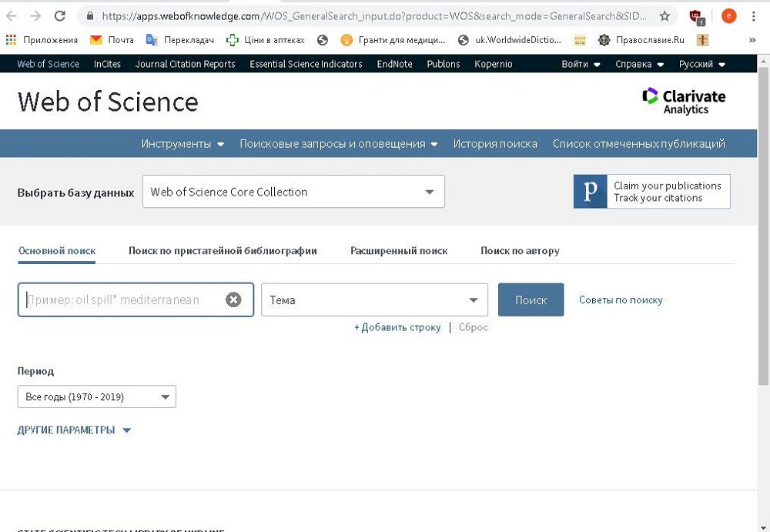
Task: Click the padlock icon in address bar
Action: pos(90,16)
